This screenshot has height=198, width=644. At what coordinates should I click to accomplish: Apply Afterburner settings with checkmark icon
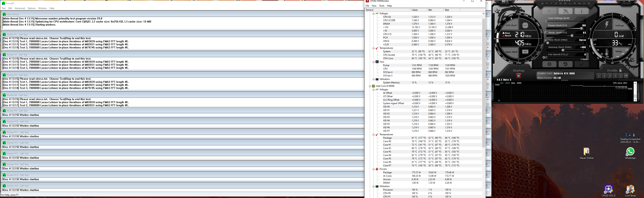click(582, 64)
